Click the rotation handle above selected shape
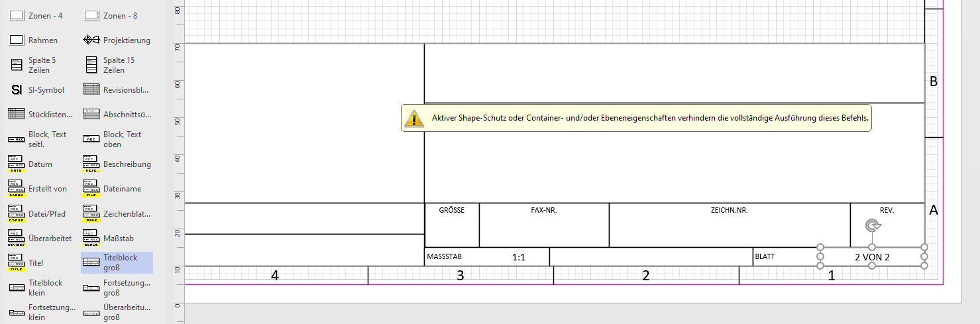 pos(873,226)
